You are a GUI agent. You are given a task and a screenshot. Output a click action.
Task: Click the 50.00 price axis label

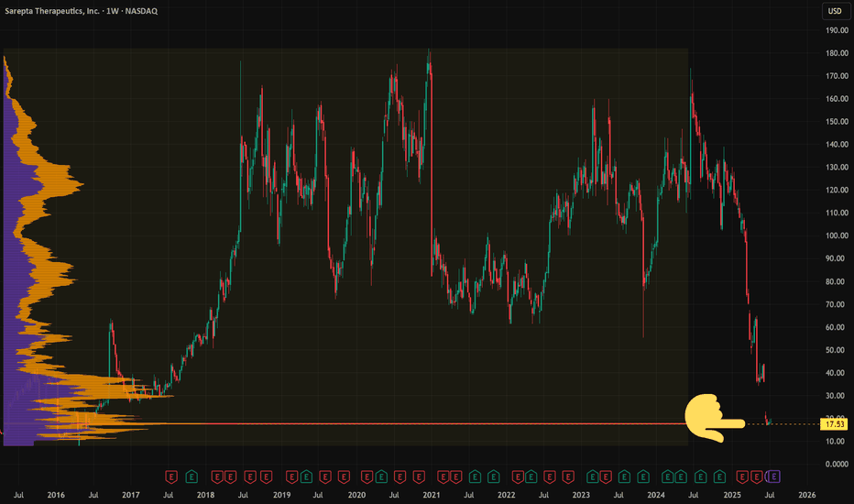point(837,350)
